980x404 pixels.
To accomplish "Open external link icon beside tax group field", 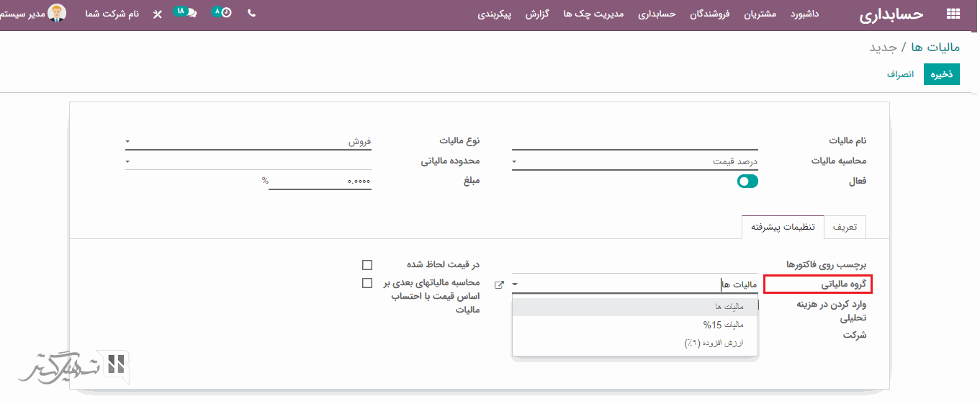I will click(499, 285).
